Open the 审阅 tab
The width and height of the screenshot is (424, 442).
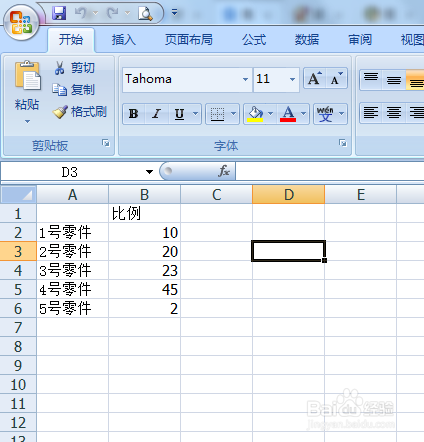pos(360,40)
